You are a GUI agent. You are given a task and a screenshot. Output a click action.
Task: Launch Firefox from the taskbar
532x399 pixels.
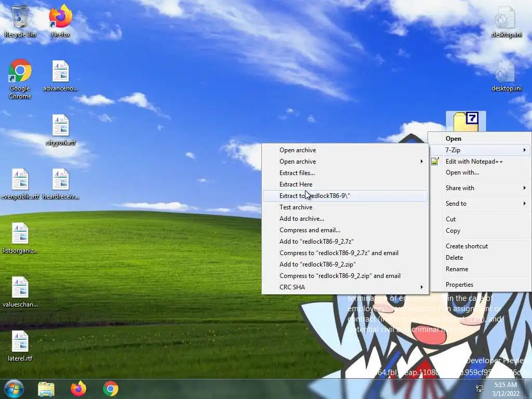[x=78, y=389]
